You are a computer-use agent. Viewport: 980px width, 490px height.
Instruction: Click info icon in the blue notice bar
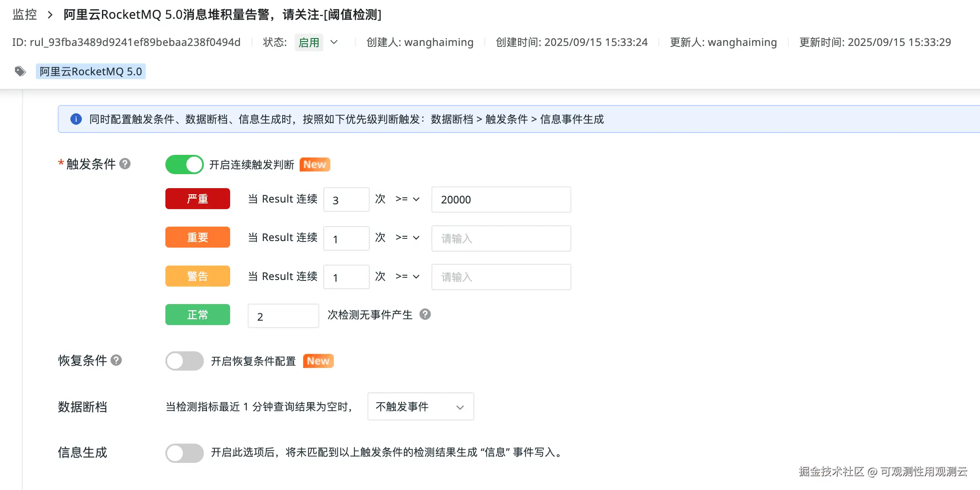pos(76,119)
